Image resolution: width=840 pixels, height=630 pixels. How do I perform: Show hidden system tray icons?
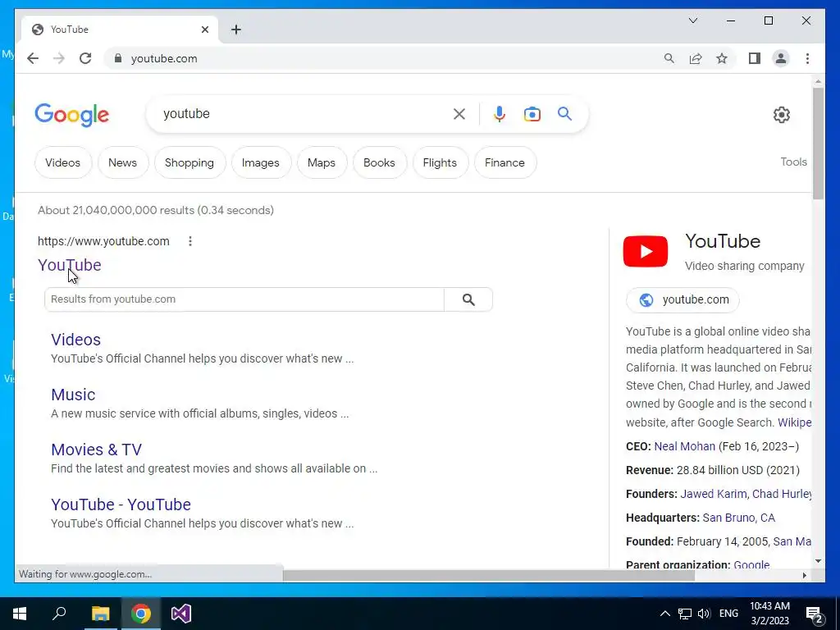tap(664, 614)
